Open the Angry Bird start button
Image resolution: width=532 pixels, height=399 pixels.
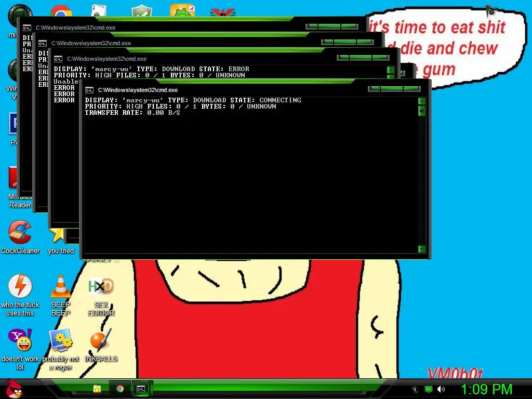(x=15, y=389)
